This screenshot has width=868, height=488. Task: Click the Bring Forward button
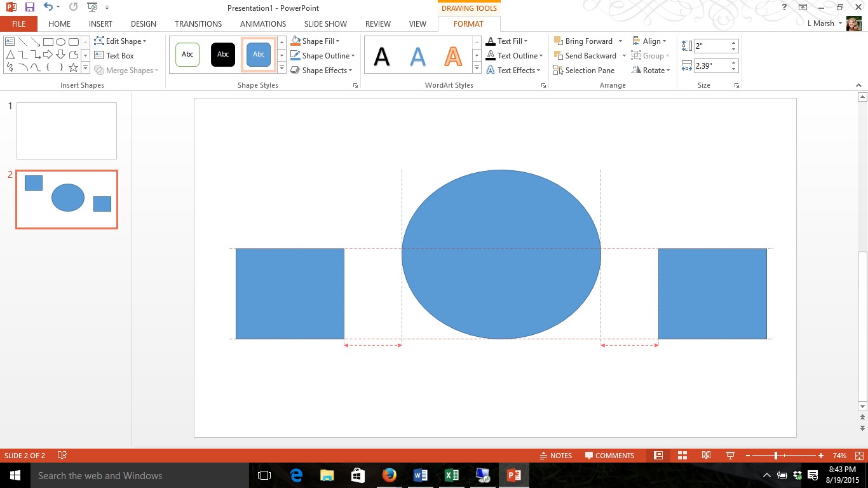[x=583, y=41]
